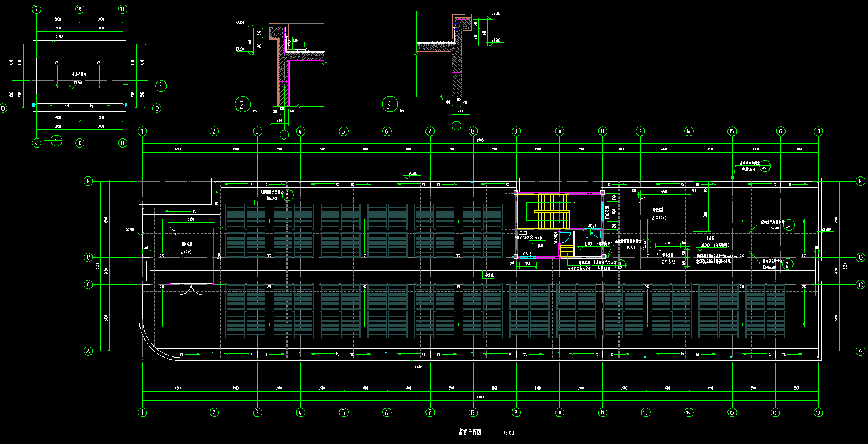Select axis bubble E left of main plan
This screenshot has width=868, height=444.
[x=88, y=181]
